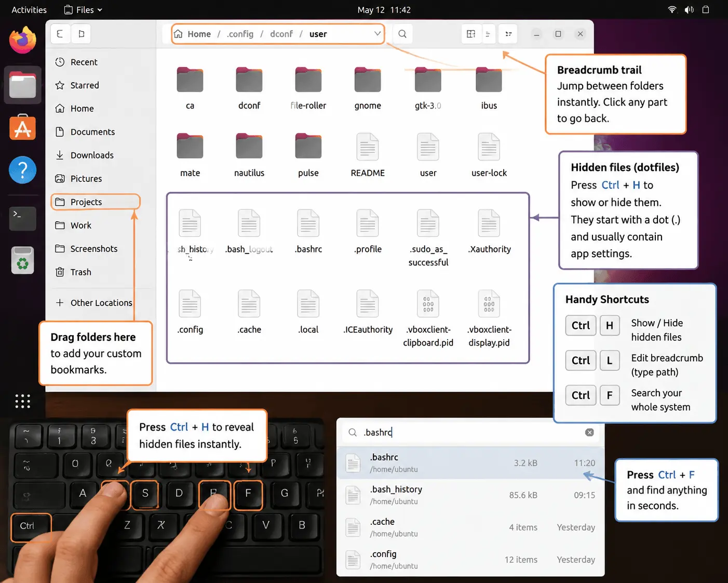
Task: Clear the search field with the X icon
Action: pyautogui.click(x=589, y=432)
